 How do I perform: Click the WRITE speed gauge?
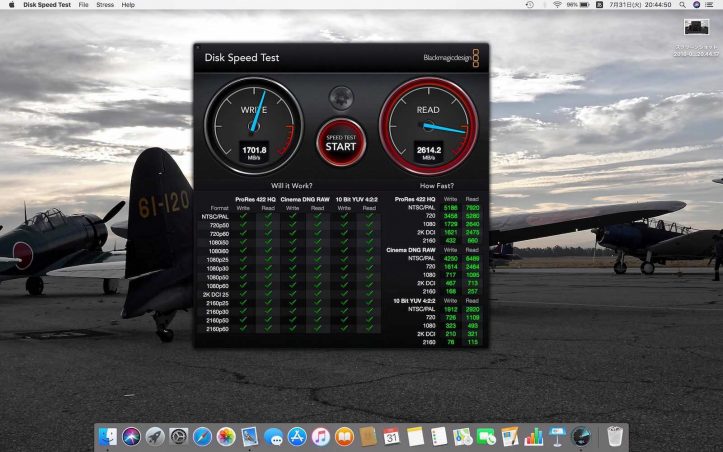coord(254,125)
